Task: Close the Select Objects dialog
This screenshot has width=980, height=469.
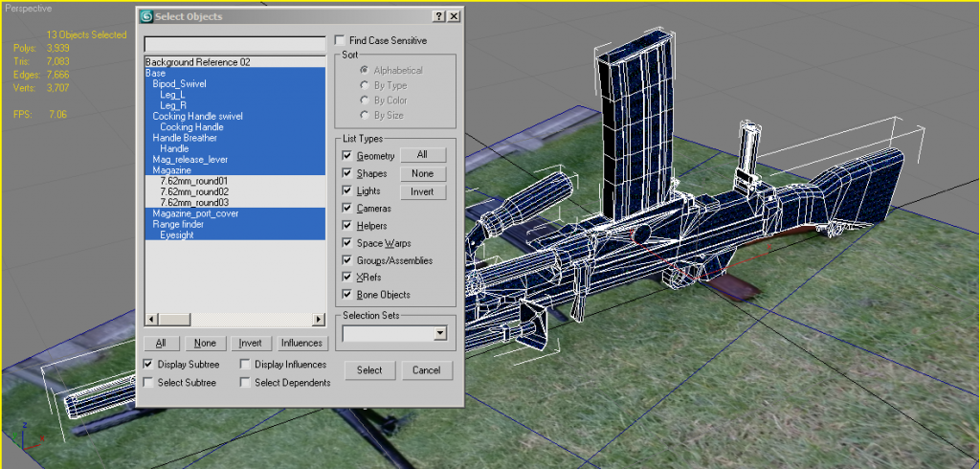Action: (453, 17)
